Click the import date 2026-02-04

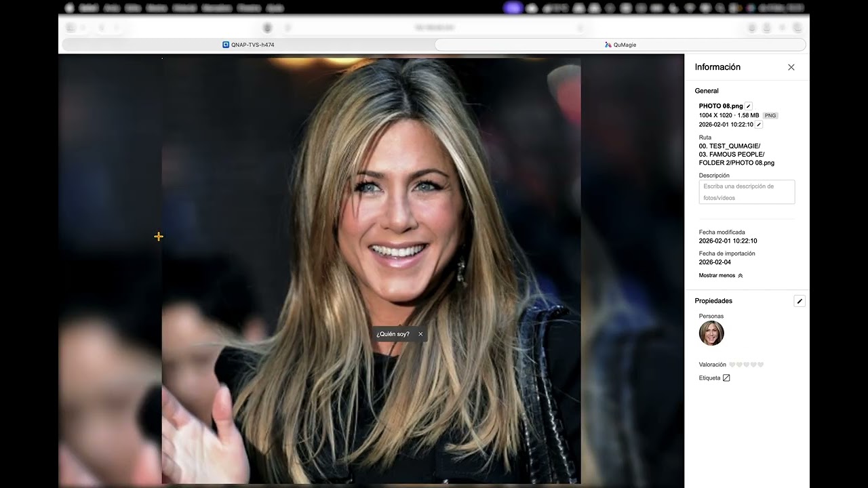(715, 262)
